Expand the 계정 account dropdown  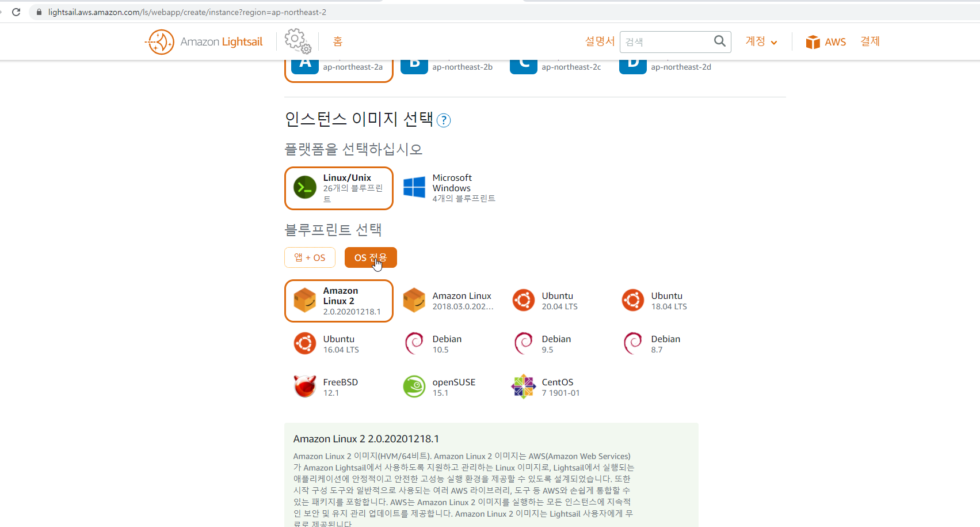[x=761, y=41]
